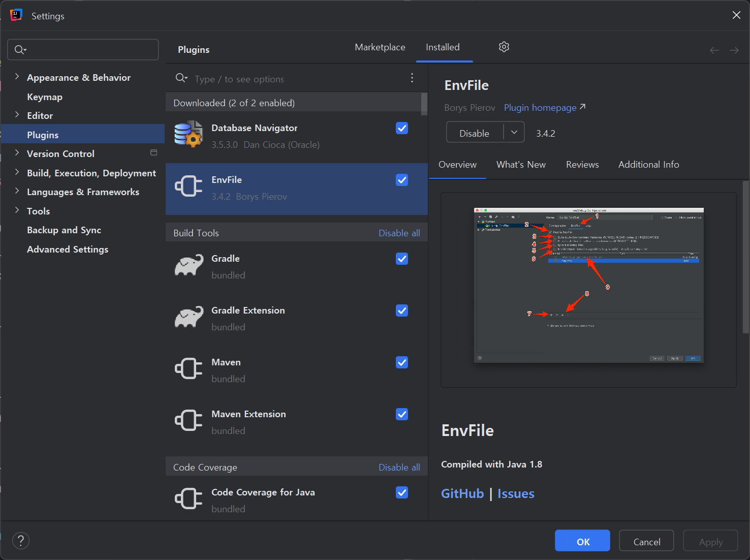The height and width of the screenshot is (560, 750).
Task: Click the IntelliJ IDEA logo in title bar
Action: pos(16,15)
